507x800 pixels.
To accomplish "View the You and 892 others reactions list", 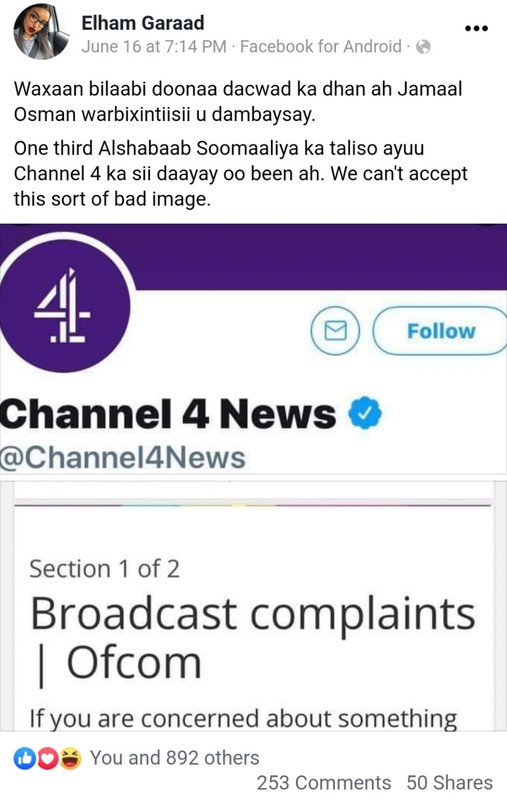I will click(175, 758).
